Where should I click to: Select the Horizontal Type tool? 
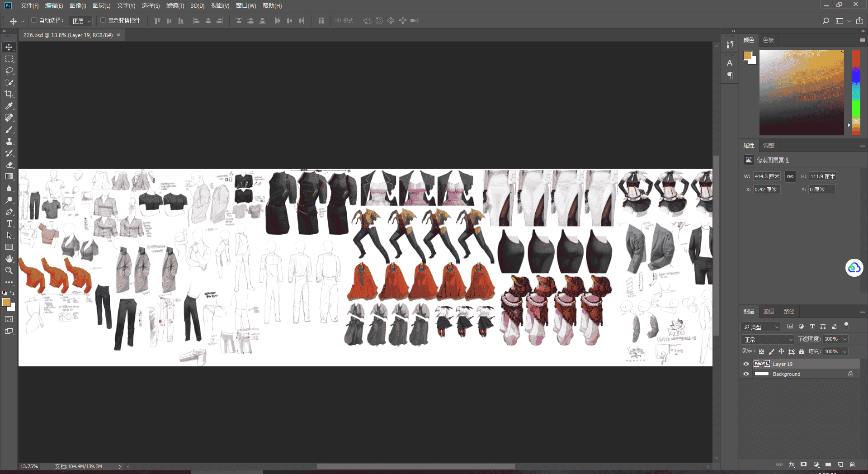pos(9,223)
